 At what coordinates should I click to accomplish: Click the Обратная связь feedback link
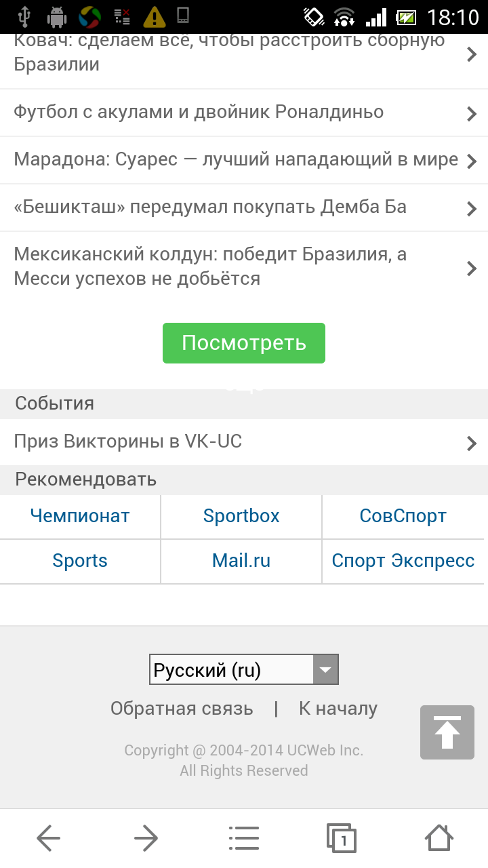(x=182, y=709)
